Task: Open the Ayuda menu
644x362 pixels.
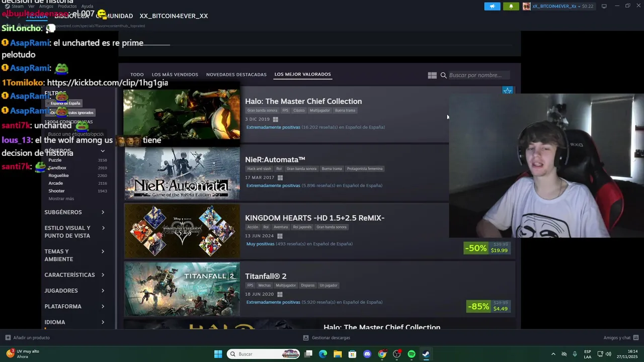Action: click(87, 6)
